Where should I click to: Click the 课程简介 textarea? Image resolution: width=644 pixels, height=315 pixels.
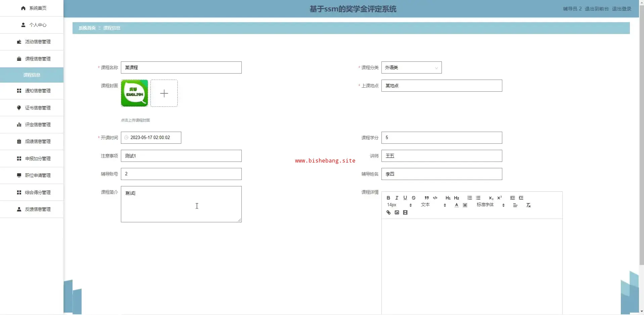[181, 204]
